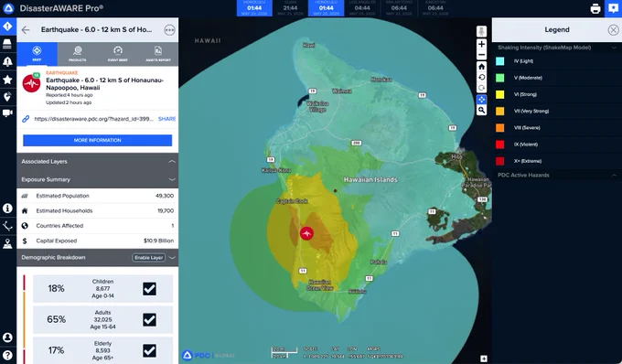Click the Estimated Population 49,300 row
Screen dimensions: 622x364
98,196
